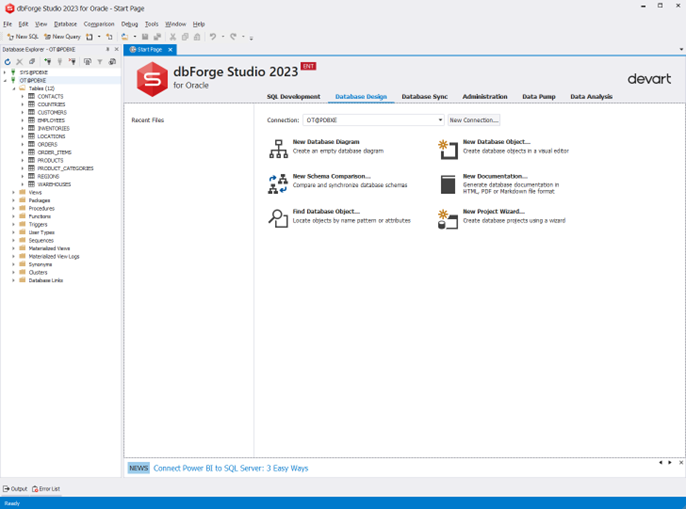Viewport: 686px width, 509px height.
Task: Click the Redo toolbar icon
Action: [233, 37]
